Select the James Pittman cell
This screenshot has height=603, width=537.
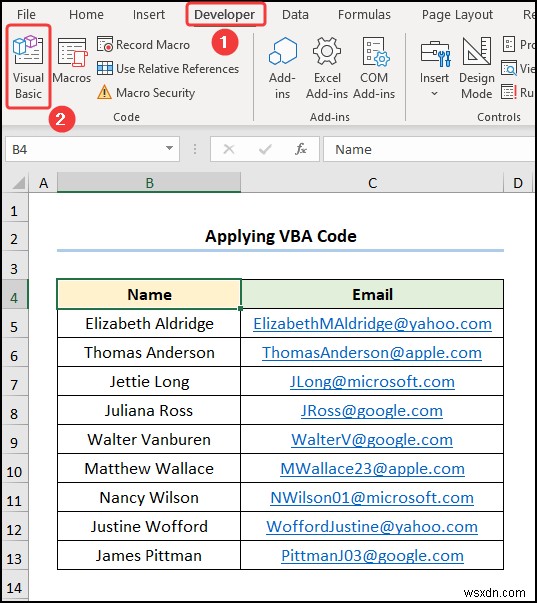pyautogui.click(x=149, y=555)
